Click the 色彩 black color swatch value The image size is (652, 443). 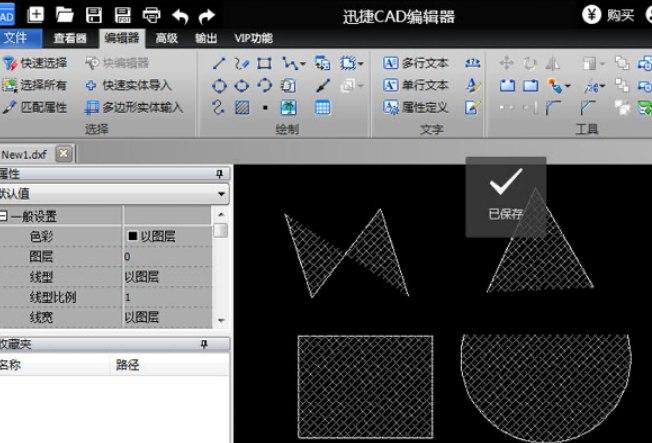132,237
